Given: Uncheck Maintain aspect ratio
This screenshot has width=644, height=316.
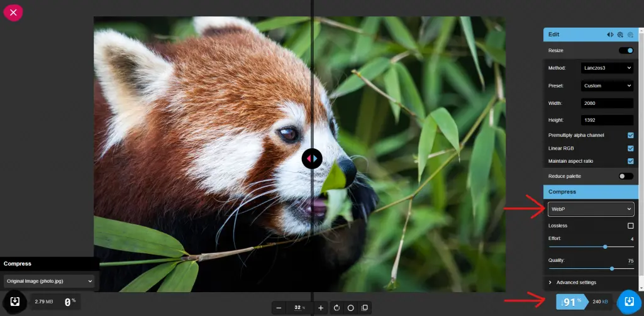Looking at the screenshot, I should 630,161.
